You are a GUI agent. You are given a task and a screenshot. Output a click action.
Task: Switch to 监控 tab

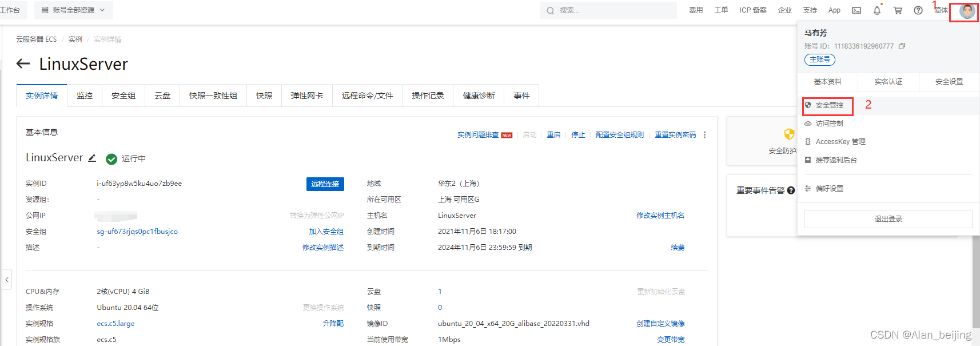pos(85,96)
